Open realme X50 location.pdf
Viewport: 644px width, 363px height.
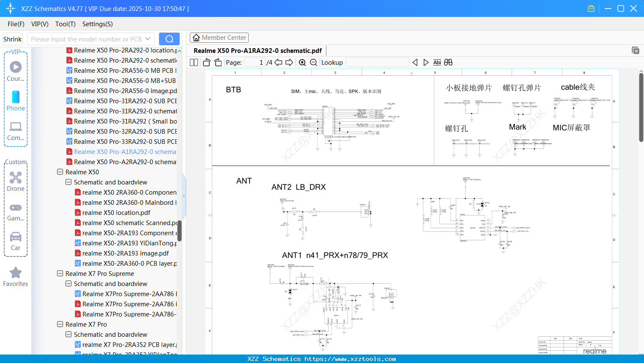pyautogui.click(x=112, y=213)
